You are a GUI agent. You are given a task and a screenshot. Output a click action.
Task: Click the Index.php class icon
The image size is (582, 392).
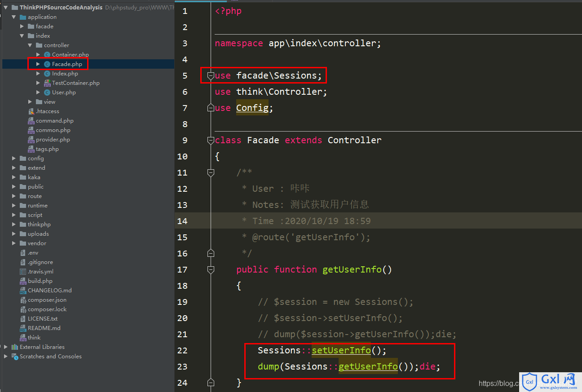pos(47,74)
